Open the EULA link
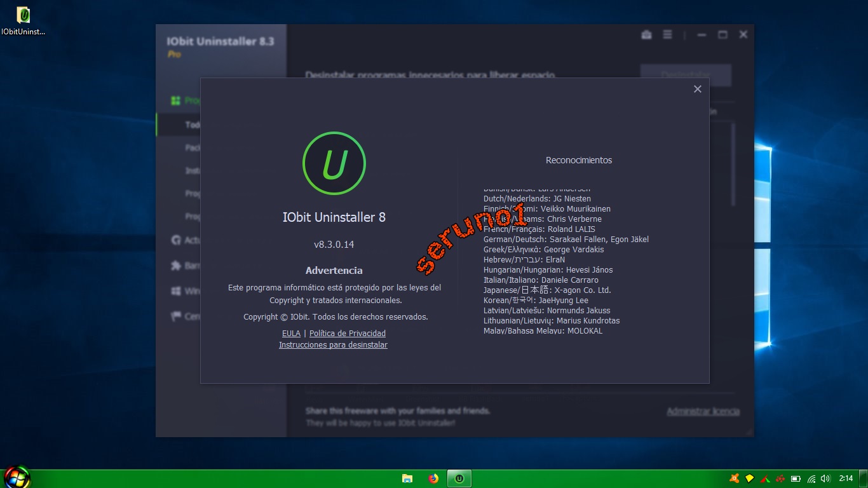The height and width of the screenshot is (488, 868). coord(291,334)
